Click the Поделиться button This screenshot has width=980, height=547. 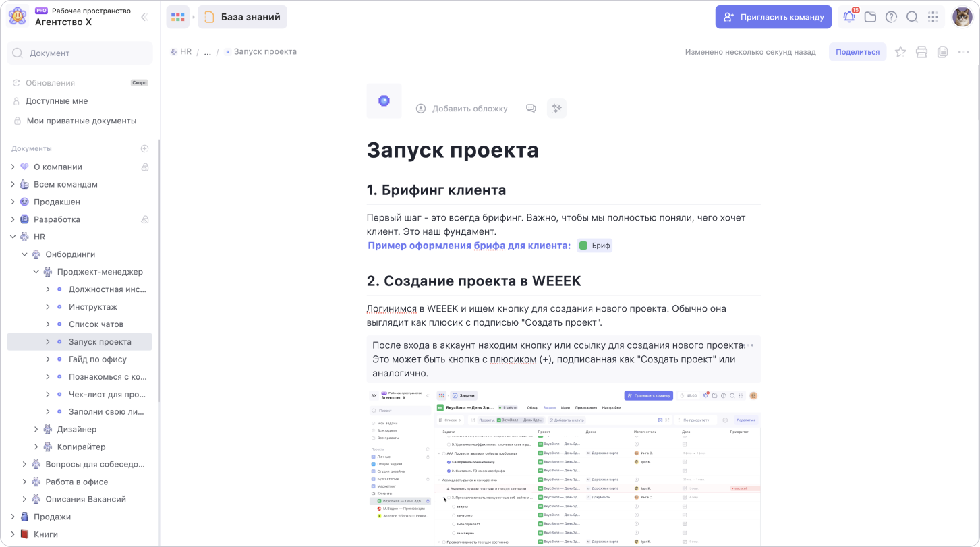[x=858, y=52]
